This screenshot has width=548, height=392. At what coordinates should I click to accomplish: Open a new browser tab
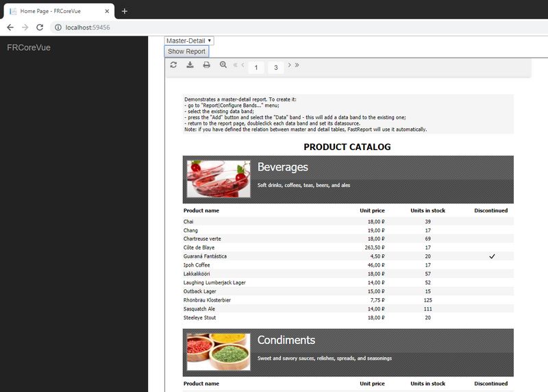124,11
